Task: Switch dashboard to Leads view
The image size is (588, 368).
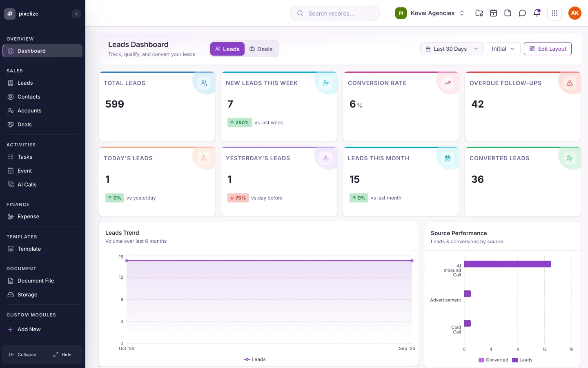Action: [x=227, y=49]
